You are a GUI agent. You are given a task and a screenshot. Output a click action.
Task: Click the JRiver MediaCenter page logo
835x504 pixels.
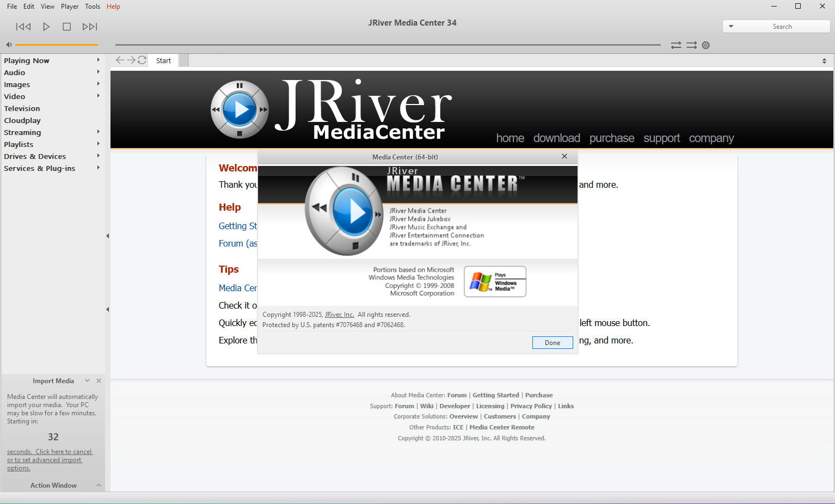tap(331, 109)
